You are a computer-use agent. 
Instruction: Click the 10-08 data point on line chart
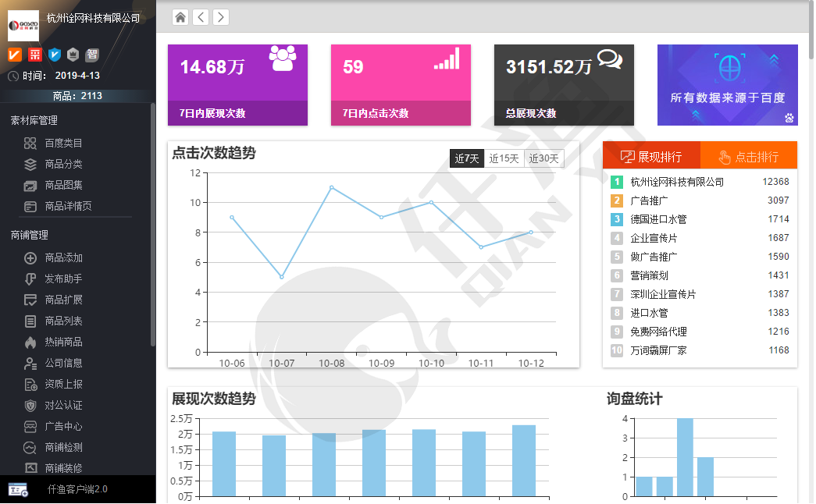(x=332, y=187)
